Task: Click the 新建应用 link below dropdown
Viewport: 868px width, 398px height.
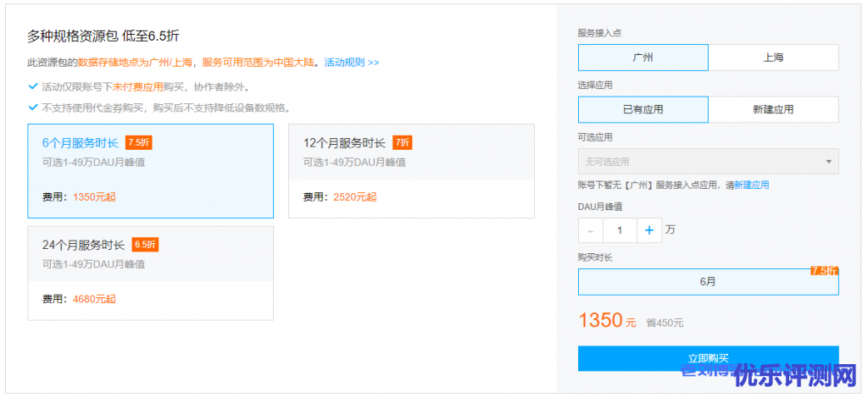Action: (751, 185)
